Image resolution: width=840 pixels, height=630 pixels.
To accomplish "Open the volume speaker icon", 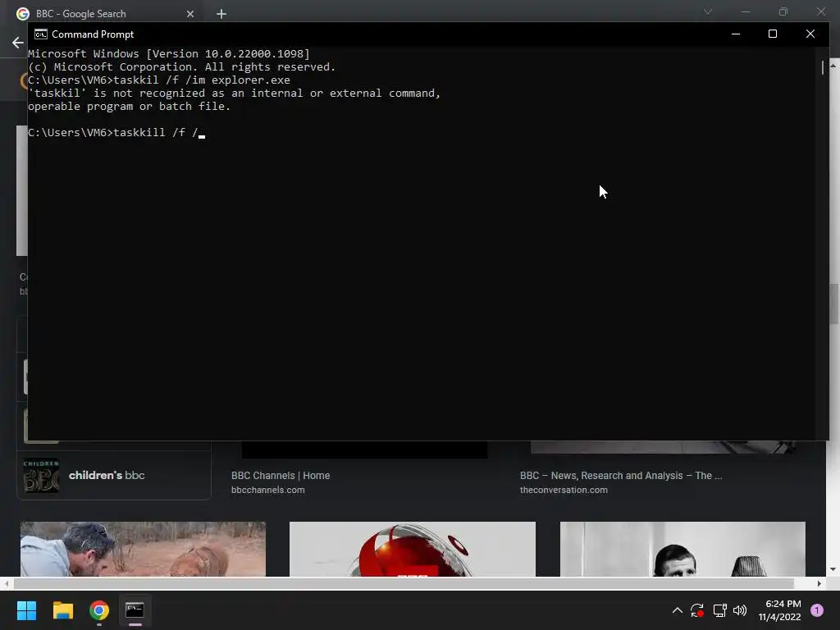I will tap(740, 610).
